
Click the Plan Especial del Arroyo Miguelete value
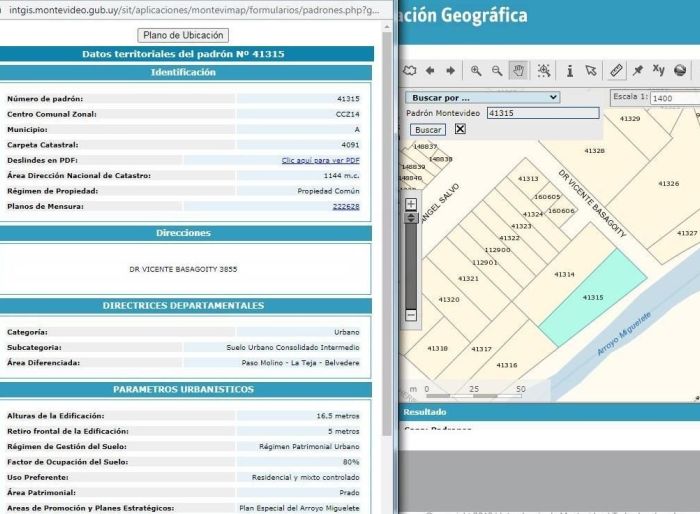point(299,508)
